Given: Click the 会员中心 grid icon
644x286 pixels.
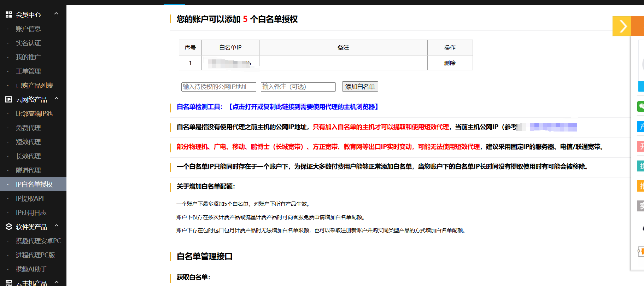Looking at the screenshot, I should point(9,14).
